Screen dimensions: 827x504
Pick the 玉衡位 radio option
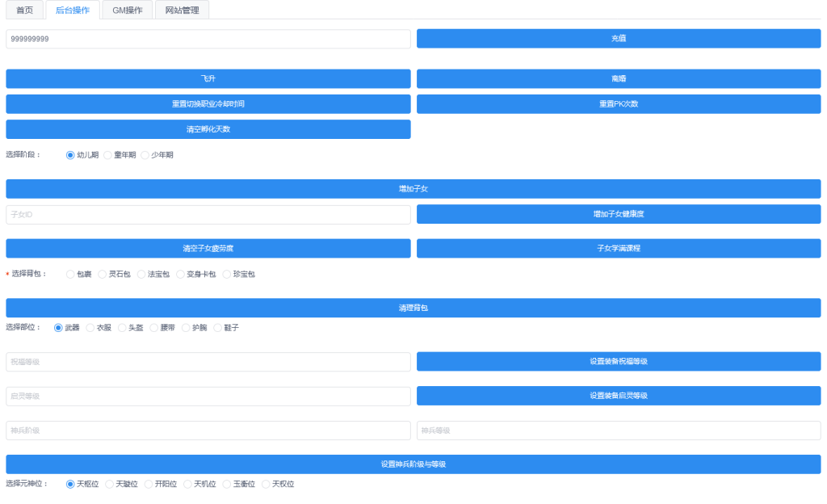[x=228, y=484]
